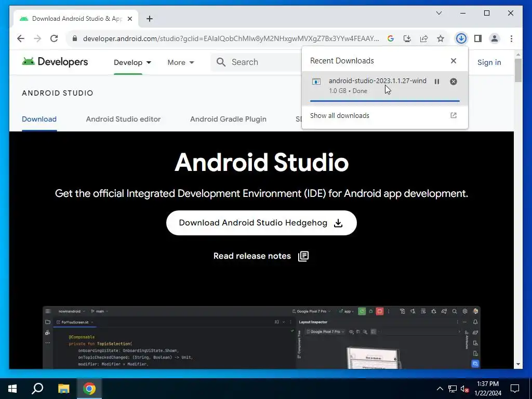
Task: Click Read release notes
Action: (252, 256)
